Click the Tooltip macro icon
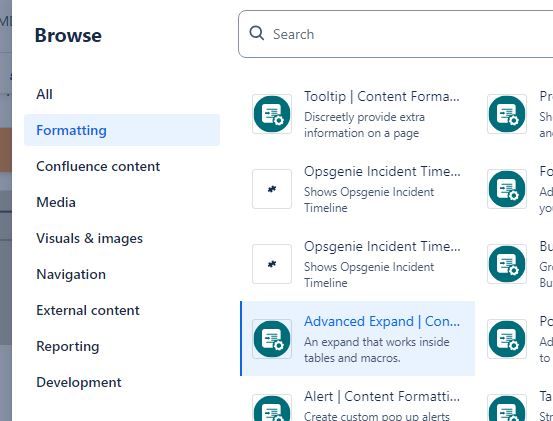Viewport: 553px width, 421px height. pos(272,114)
